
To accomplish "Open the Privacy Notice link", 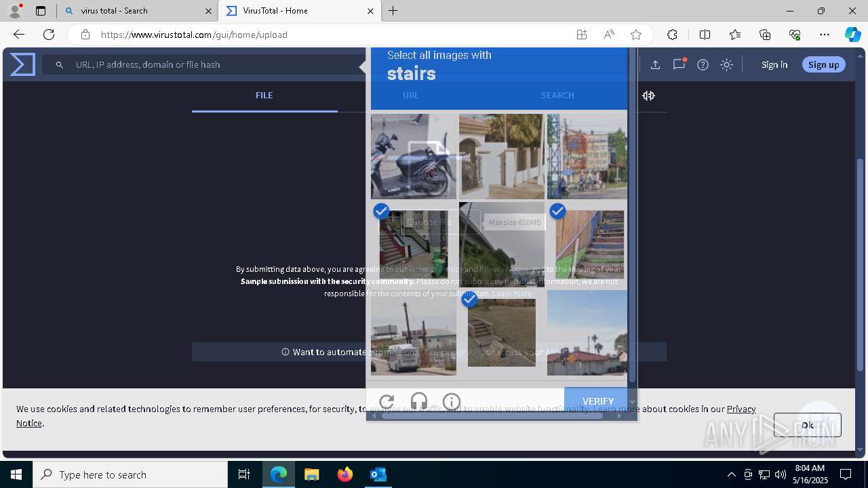I will [741, 409].
